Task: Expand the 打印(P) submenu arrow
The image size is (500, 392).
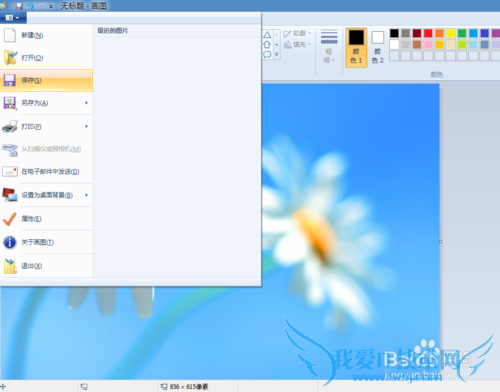Action: tap(86, 126)
